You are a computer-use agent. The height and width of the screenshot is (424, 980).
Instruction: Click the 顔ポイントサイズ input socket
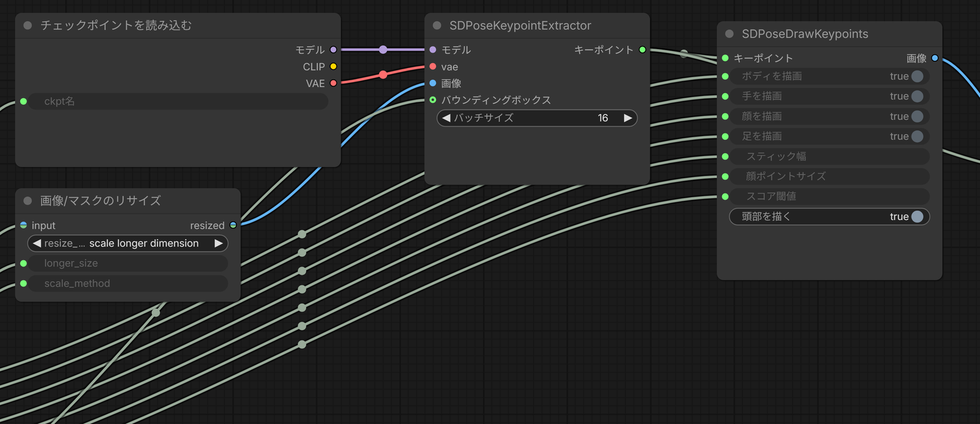[x=725, y=176]
